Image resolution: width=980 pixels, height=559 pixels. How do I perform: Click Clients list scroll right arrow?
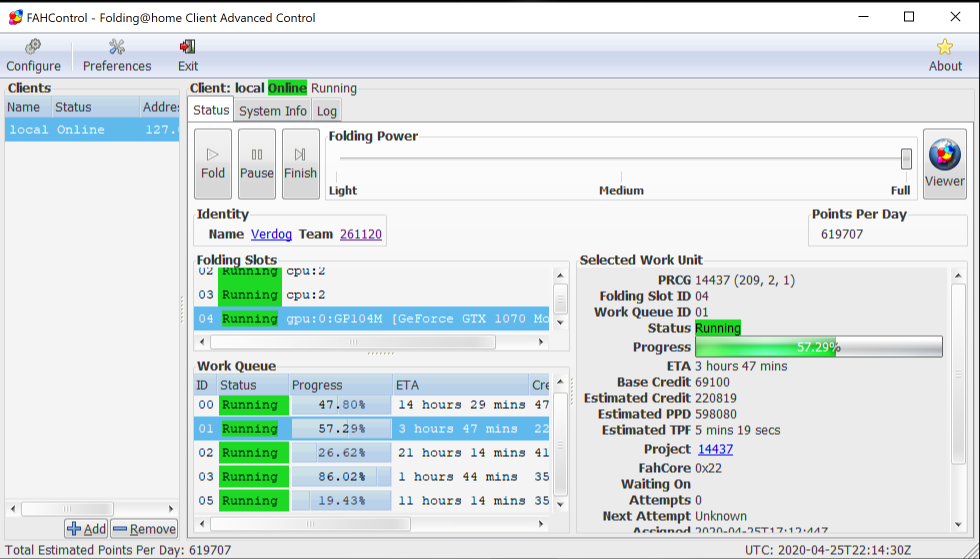click(171, 509)
